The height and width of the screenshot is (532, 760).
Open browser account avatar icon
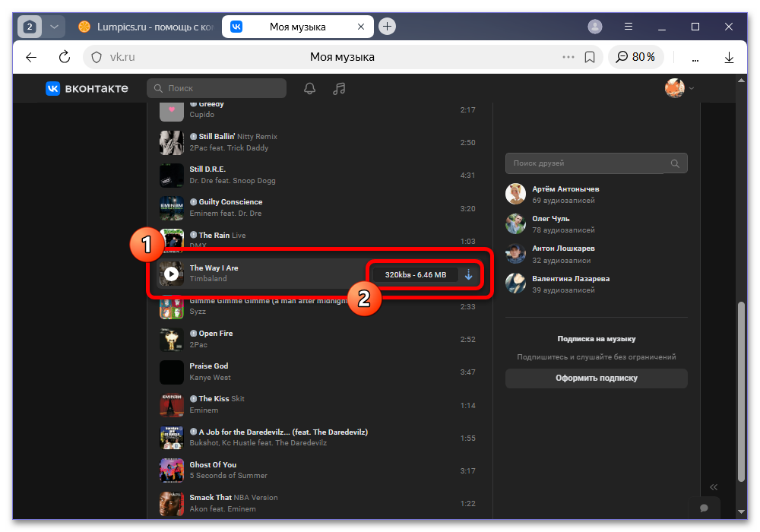(x=595, y=27)
